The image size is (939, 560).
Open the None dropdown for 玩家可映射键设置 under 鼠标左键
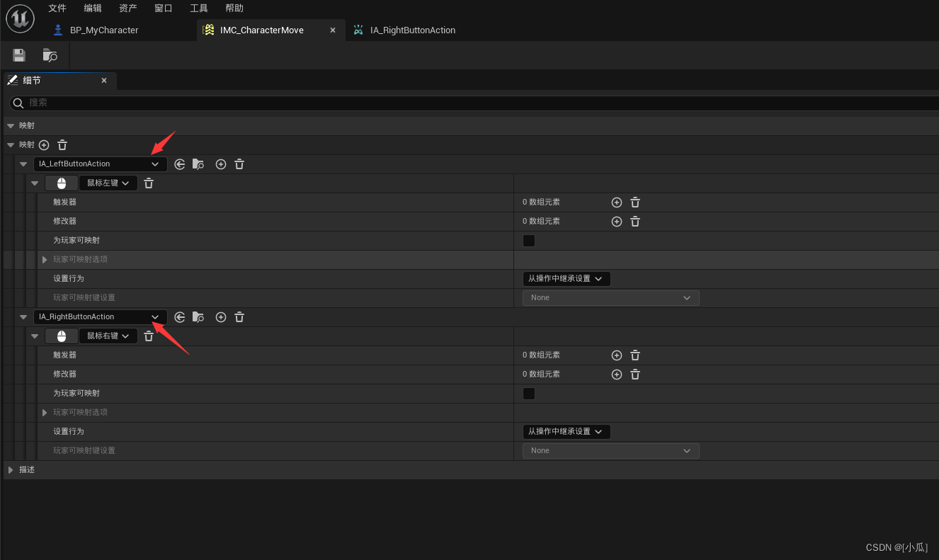(x=611, y=298)
